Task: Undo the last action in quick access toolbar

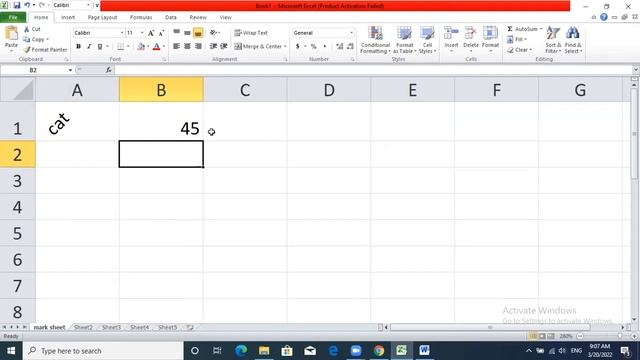Action: click(x=27, y=5)
